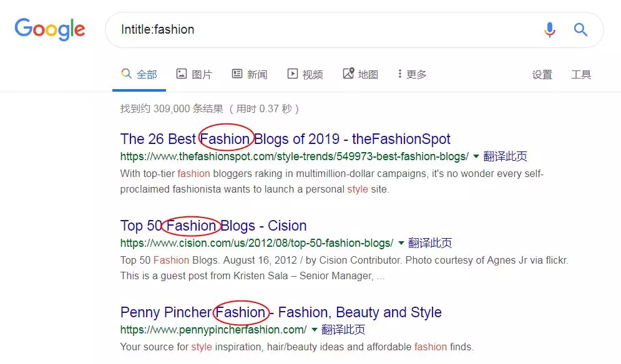
Task: Expand the dropdown arrow beside pennypincherfashion URL
Action: tap(314, 330)
